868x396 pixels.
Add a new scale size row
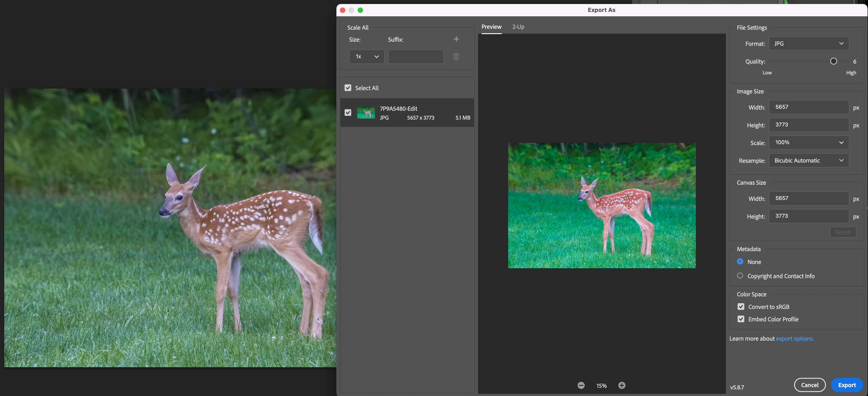456,39
